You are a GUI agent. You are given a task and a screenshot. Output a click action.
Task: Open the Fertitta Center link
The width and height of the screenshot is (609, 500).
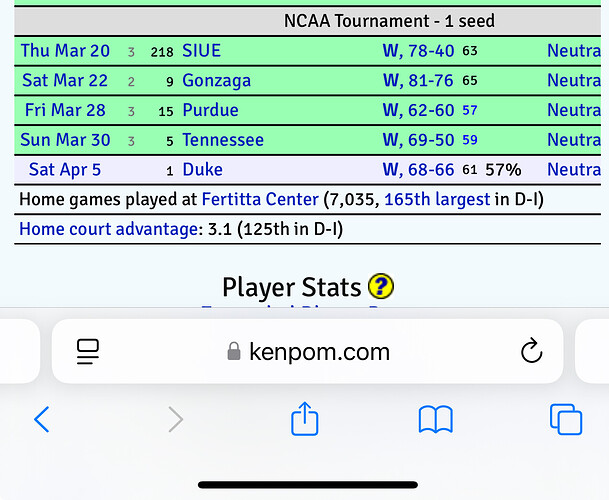(260, 199)
